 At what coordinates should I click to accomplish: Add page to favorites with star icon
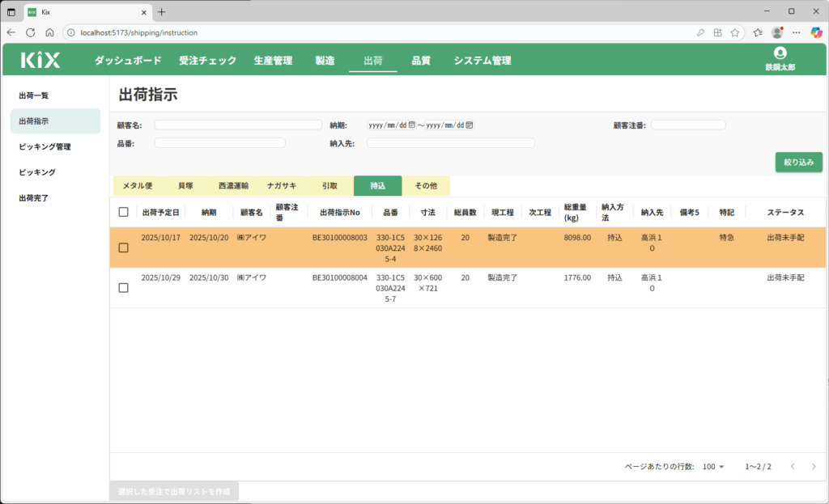[x=735, y=32]
